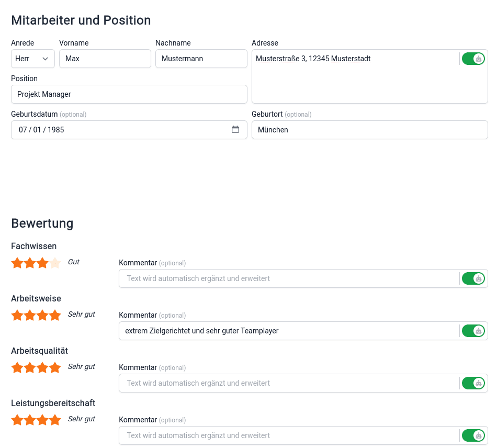The height and width of the screenshot is (448, 497).
Task: Toggle AI switch for Arbeitsweise comment
Action: click(473, 331)
